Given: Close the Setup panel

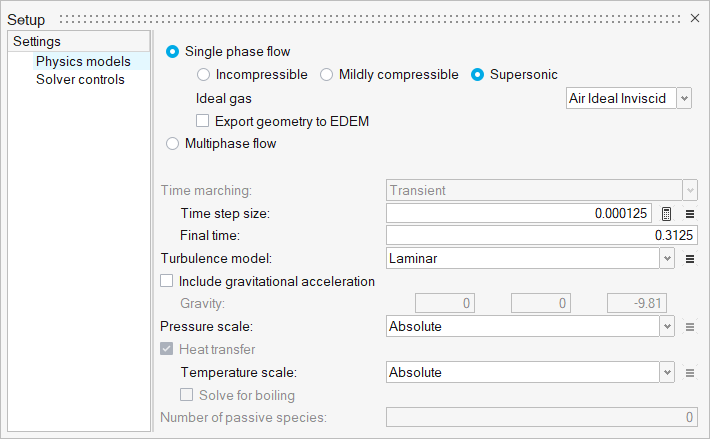Looking at the screenshot, I should tap(696, 19).
